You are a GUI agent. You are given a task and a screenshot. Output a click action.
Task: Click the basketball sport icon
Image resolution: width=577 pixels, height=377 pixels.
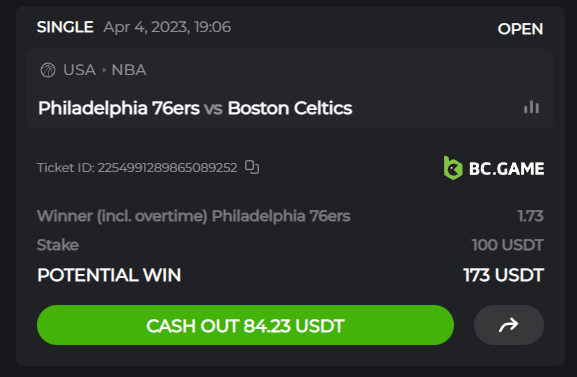click(x=48, y=70)
